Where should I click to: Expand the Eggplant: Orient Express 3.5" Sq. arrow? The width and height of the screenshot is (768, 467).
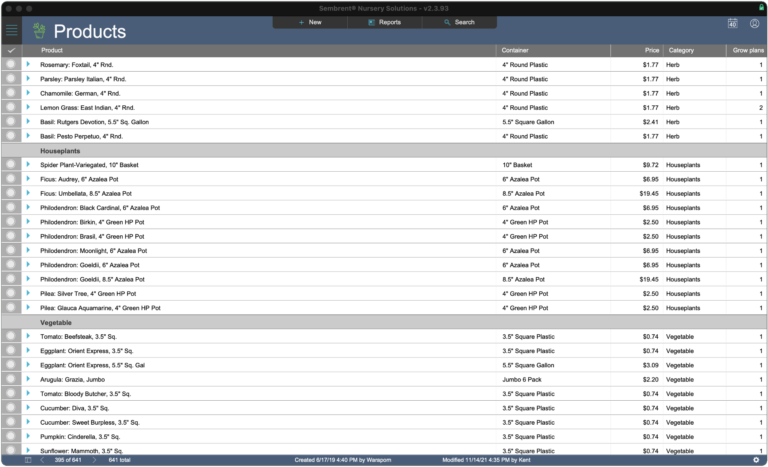point(28,350)
